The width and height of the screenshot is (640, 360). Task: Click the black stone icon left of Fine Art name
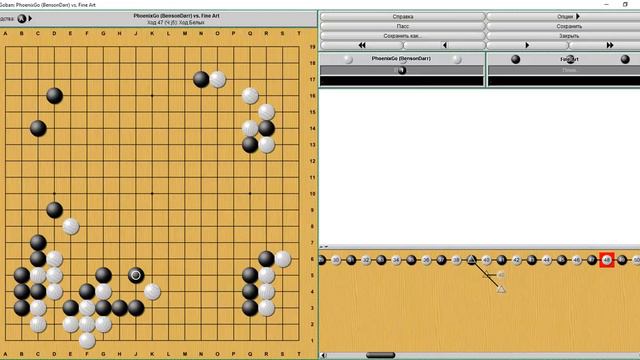pos(516,60)
